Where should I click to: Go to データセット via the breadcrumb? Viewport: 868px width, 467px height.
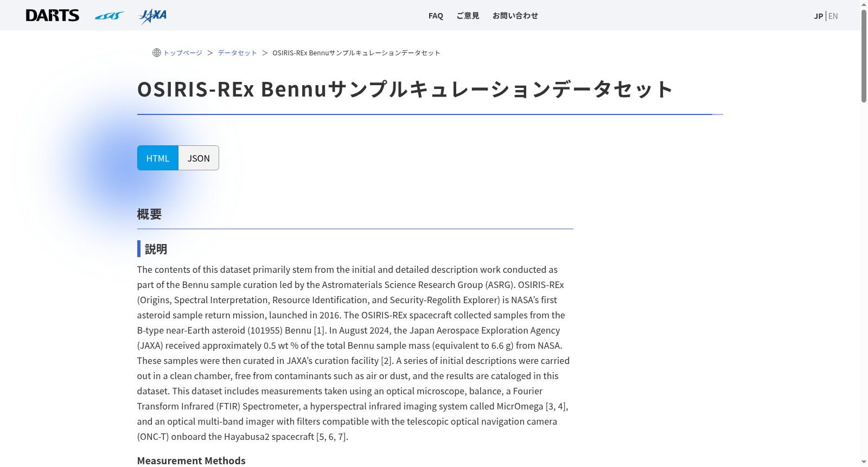[237, 53]
